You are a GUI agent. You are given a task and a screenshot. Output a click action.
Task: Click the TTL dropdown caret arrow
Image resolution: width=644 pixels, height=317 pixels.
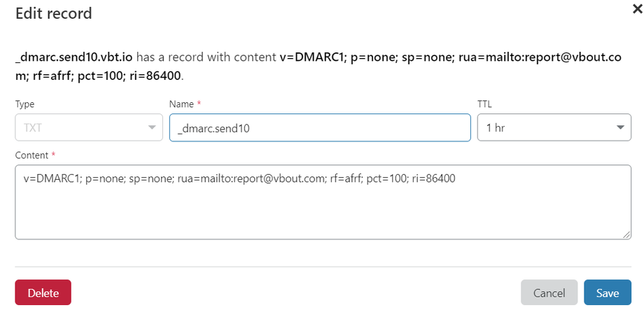point(619,128)
